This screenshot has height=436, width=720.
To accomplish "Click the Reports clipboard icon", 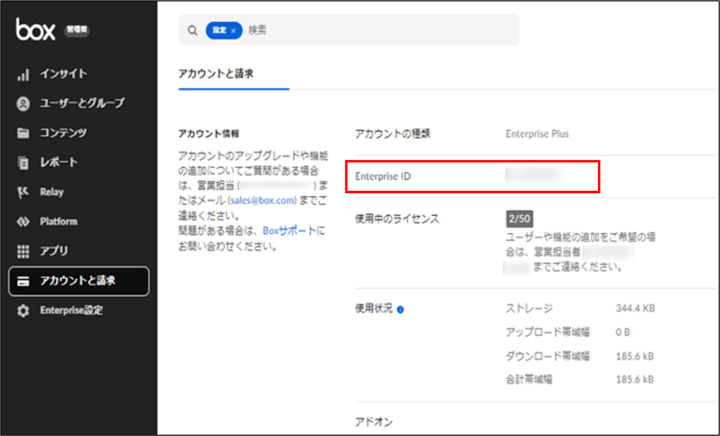I will [x=23, y=162].
